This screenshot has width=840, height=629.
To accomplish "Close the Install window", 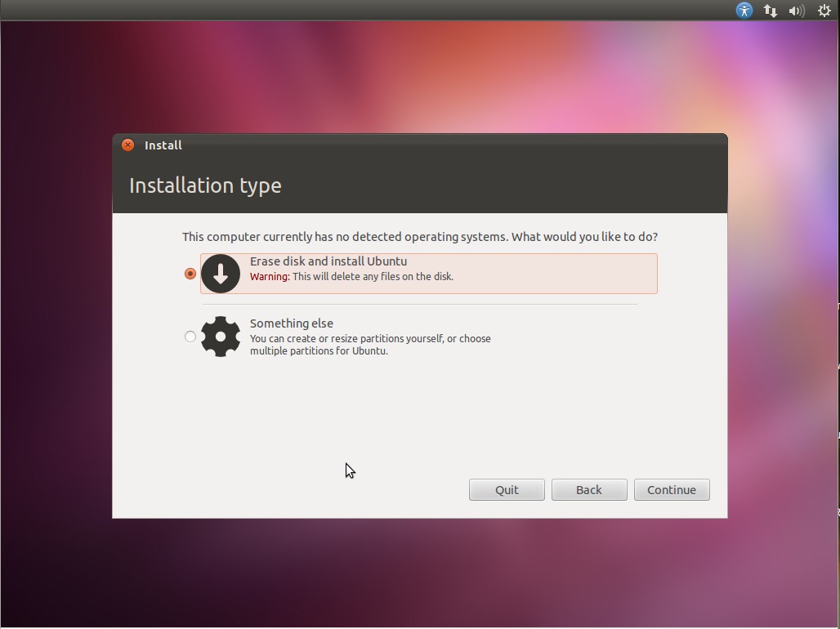I will tap(127, 145).
